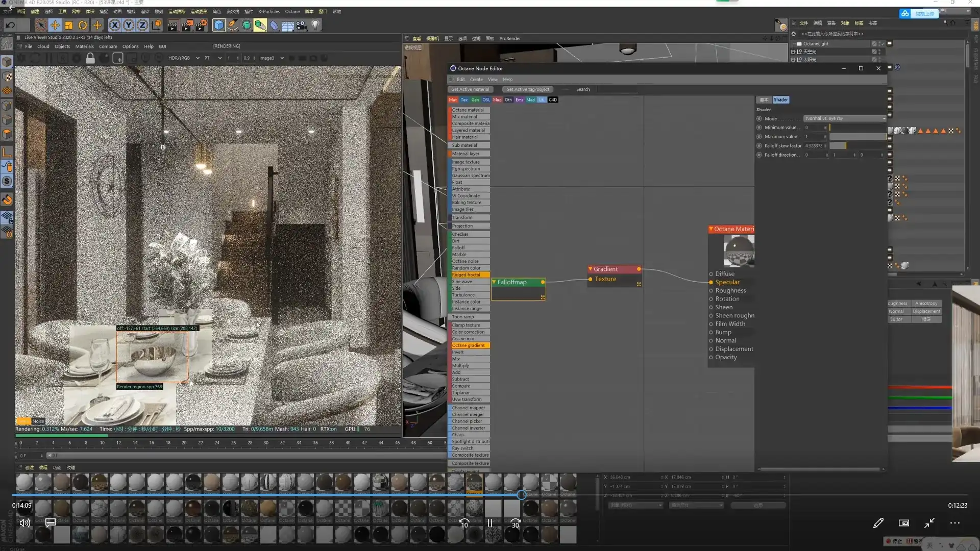The height and width of the screenshot is (551, 980).
Task: Click the camera object icon
Action: (x=302, y=25)
